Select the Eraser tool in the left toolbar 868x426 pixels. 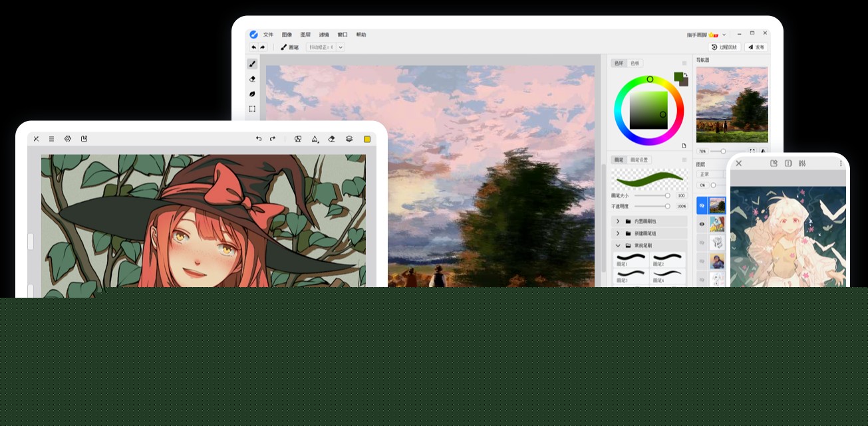(252, 78)
